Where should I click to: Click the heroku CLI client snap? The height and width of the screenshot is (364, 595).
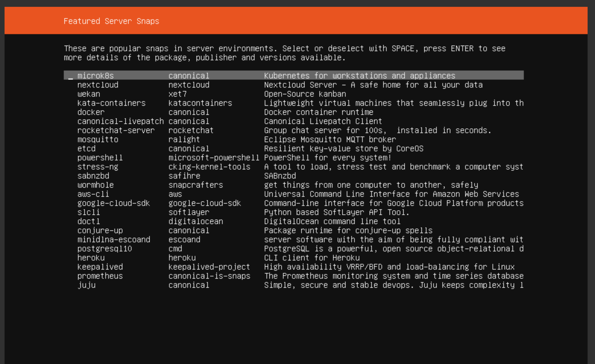tap(91, 258)
